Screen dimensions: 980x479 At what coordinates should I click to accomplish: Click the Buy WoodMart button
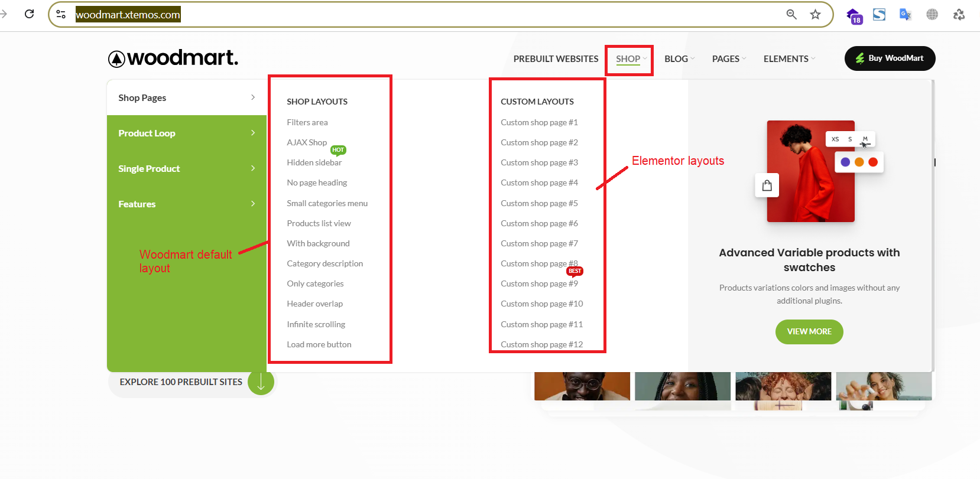pos(890,58)
